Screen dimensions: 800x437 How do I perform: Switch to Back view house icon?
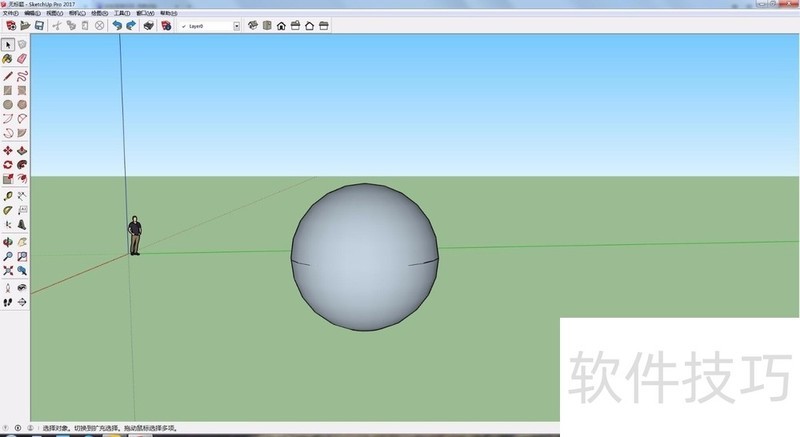pyautogui.click(x=309, y=25)
